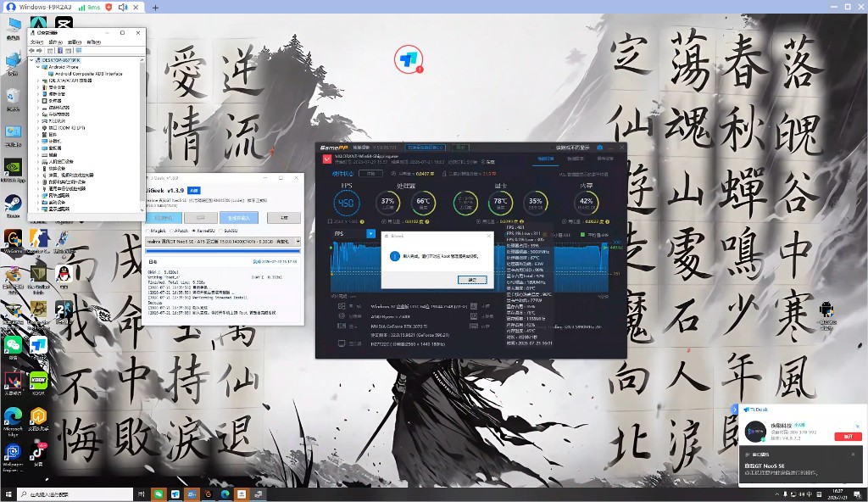
Task: Click the outlined button beside hardware status in GamePP
Action: [370, 174]
